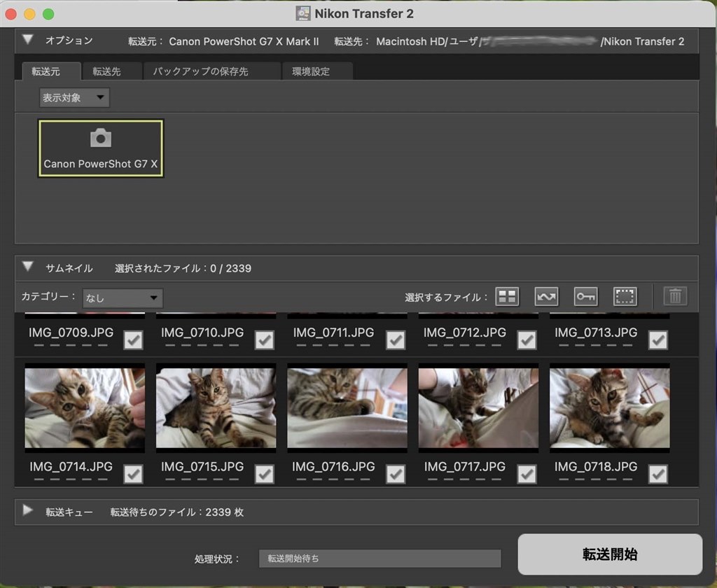Click the IMG_0716.JPG file name
717x588 pixels.
click(x=333, y=466)
